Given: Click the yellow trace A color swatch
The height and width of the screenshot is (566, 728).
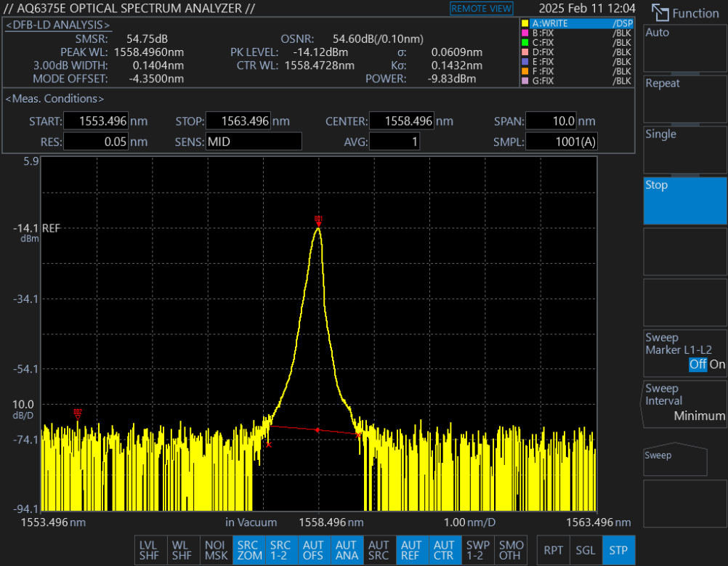Looking at the screenshot, I should coord(525,24).
